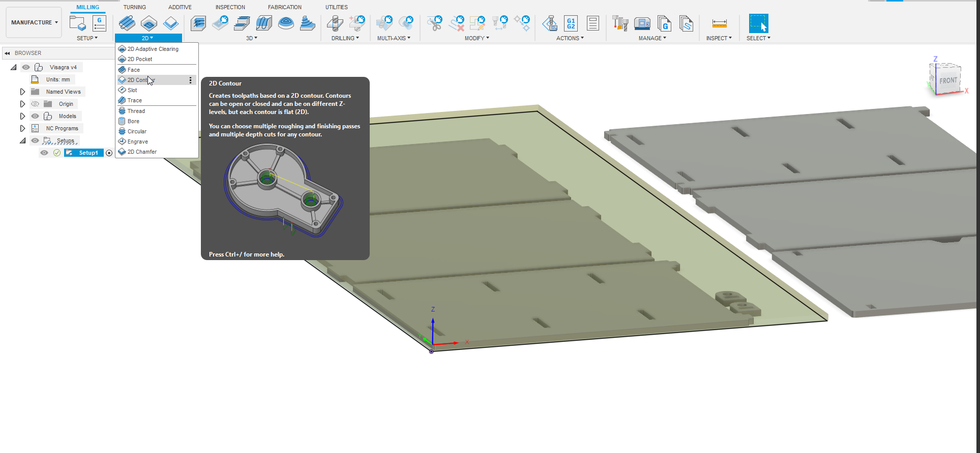980x453 pixels.
Task: Click the three-dot options on 2D Contour
Action: coord(191,80)
